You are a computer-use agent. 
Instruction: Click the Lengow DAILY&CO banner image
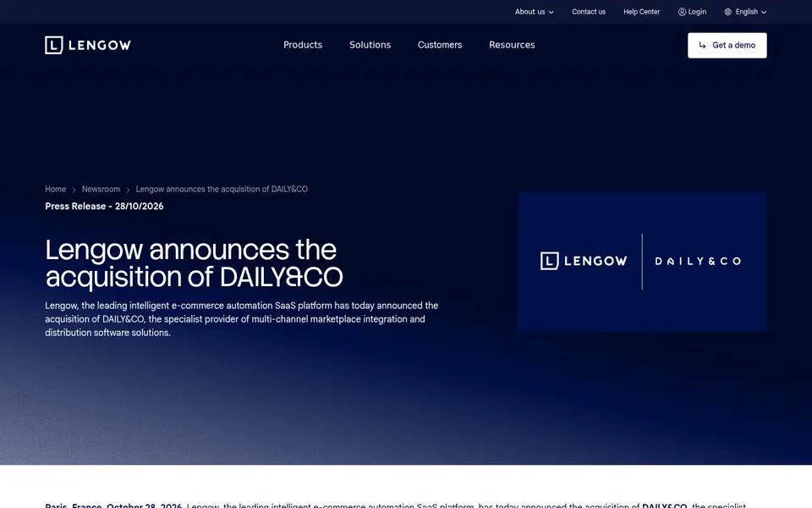tap(642, 262)
